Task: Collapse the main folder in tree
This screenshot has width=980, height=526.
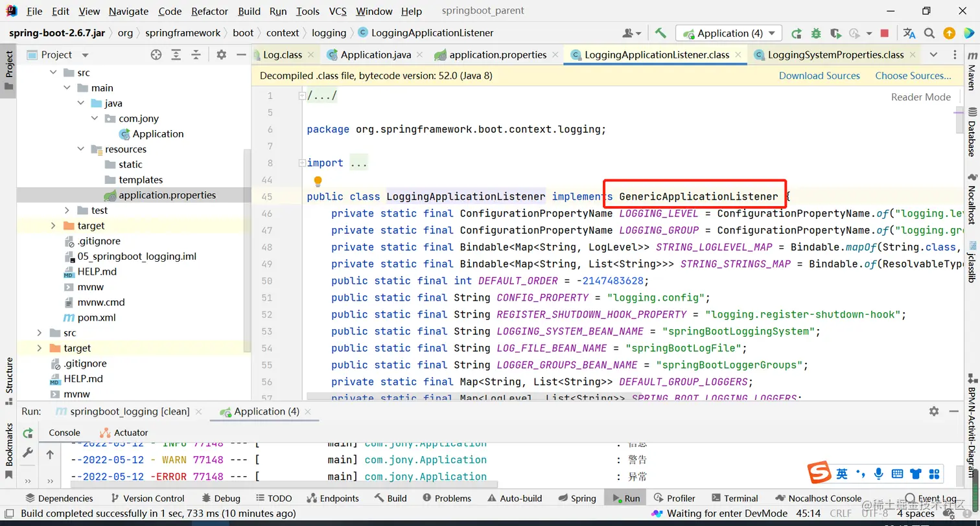Action: click(67, 88)
